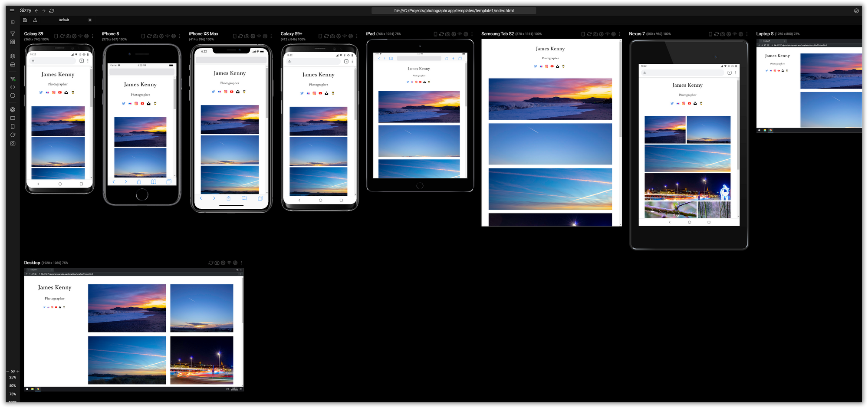The image size is (868, 408).
Task: Click the rotate/refresh arrow icon in the sidebar
Action: click(13, 135)
